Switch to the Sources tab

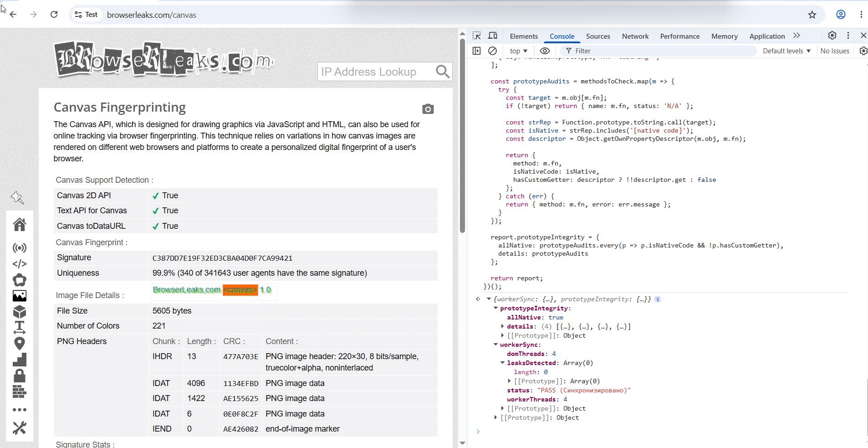[598, 36]
